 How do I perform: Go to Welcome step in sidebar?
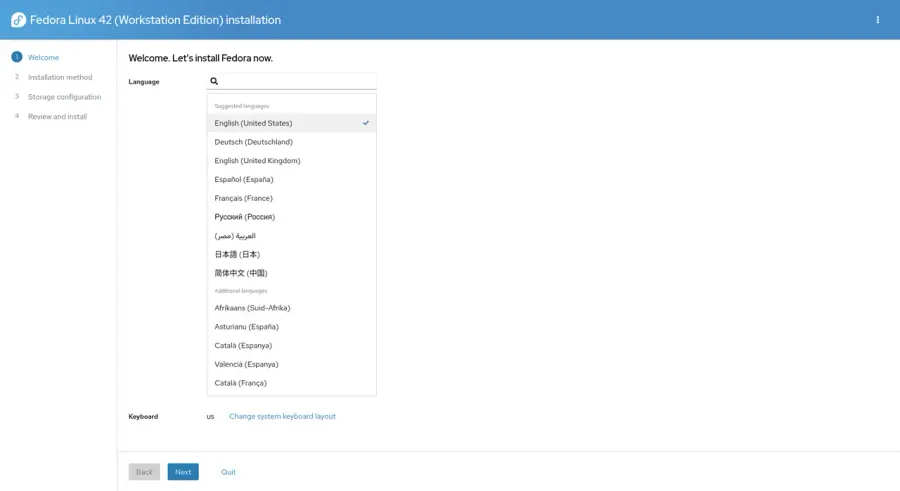(44, 57)
